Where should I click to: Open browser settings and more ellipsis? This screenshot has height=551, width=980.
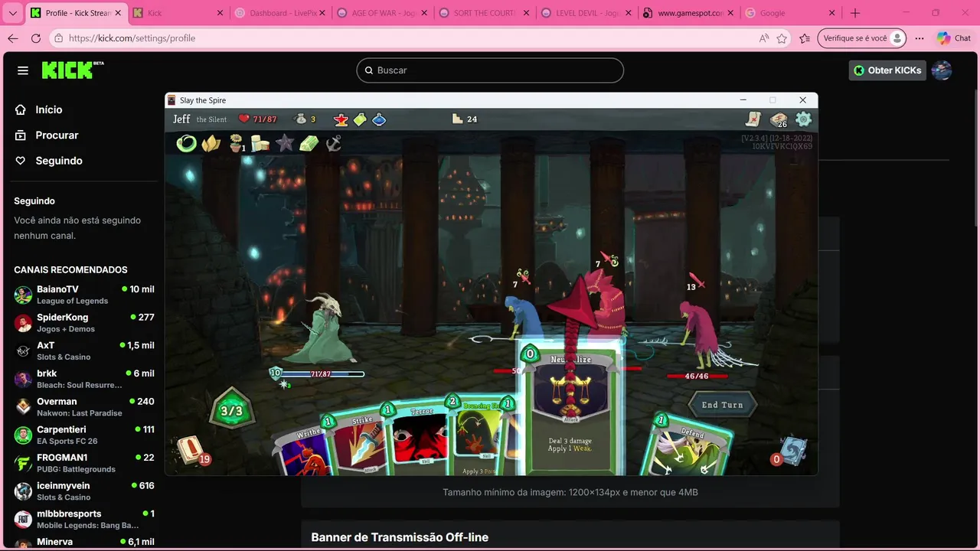click(920, 38)
